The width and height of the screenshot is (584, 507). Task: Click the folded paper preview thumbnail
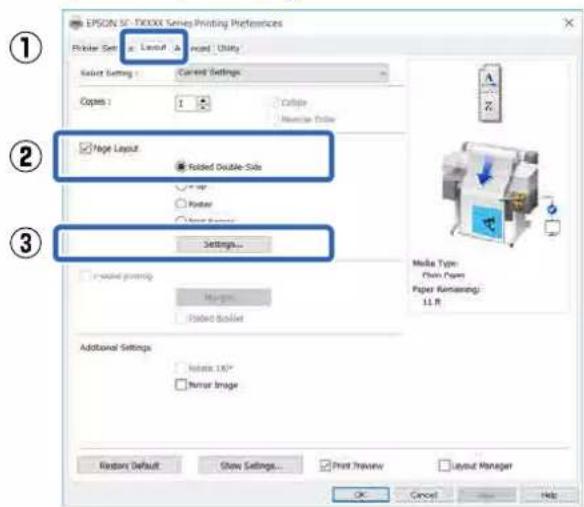tap(490, 93)
